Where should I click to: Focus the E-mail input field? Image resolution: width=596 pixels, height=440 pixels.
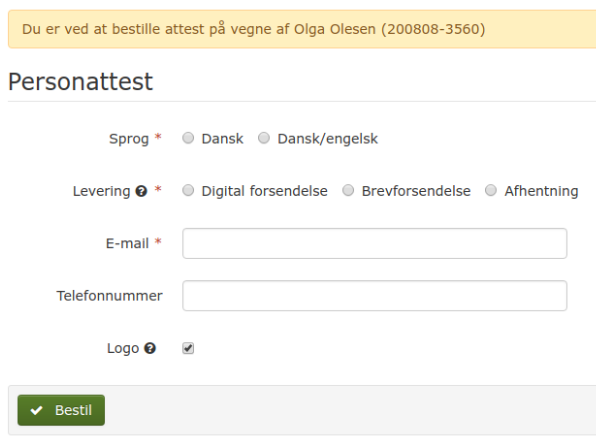click(375, 244)
